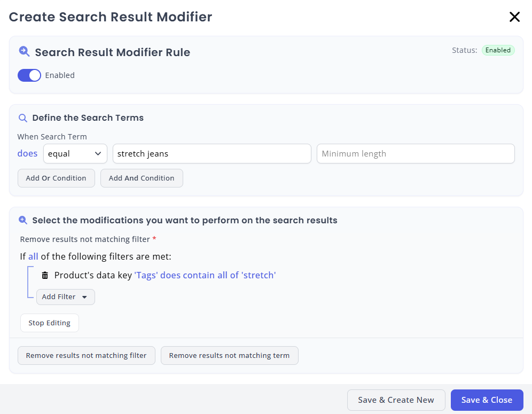The height and width of the screenshot is (414, 532).
Task: Click the 'stretch jeans' search term field
Action: click(x=212, y=154)
